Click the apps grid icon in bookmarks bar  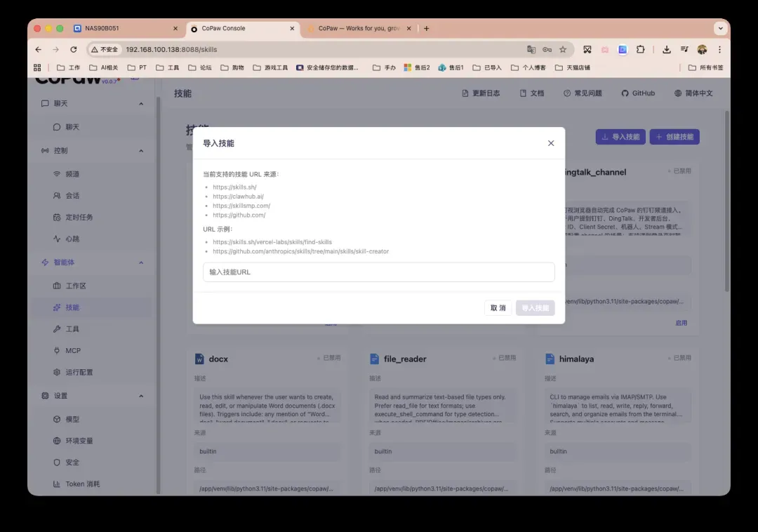pos(37,67)
